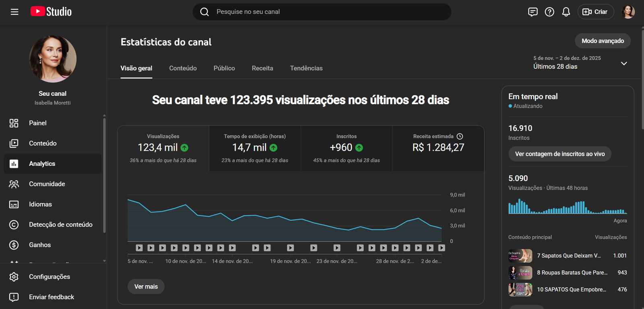644x309 pixels.
Task: Open the notifications bell
Action: [x=566, y=12]
